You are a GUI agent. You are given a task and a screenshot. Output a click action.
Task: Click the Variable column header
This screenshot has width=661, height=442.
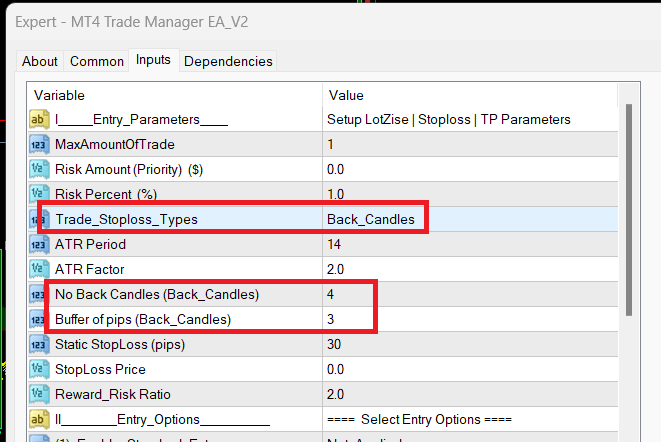tap(175, 94)
